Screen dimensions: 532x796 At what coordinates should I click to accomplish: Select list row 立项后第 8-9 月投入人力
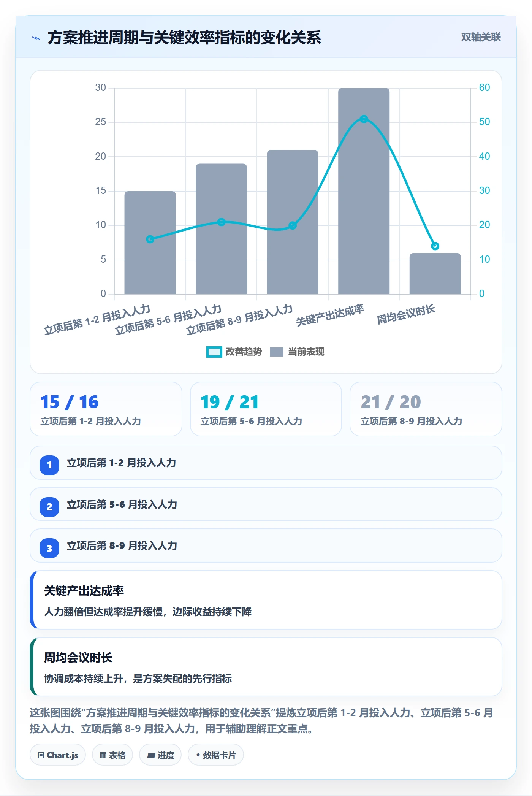point(266,545)
